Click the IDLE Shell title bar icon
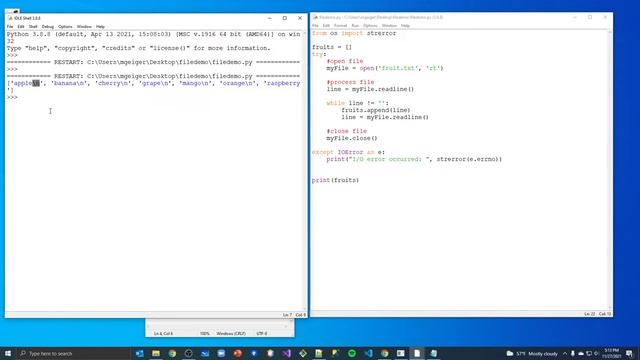640x360 pixels. (10, 18)
